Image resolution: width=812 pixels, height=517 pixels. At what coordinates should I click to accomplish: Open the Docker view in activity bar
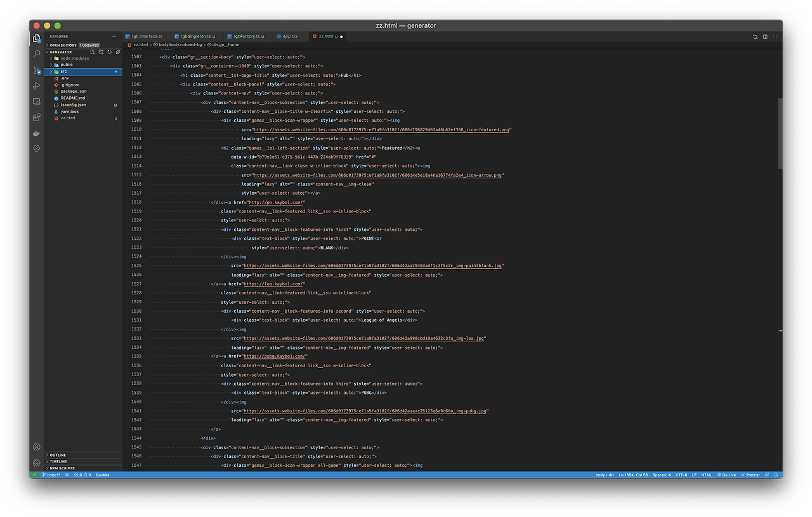[37, 133]
